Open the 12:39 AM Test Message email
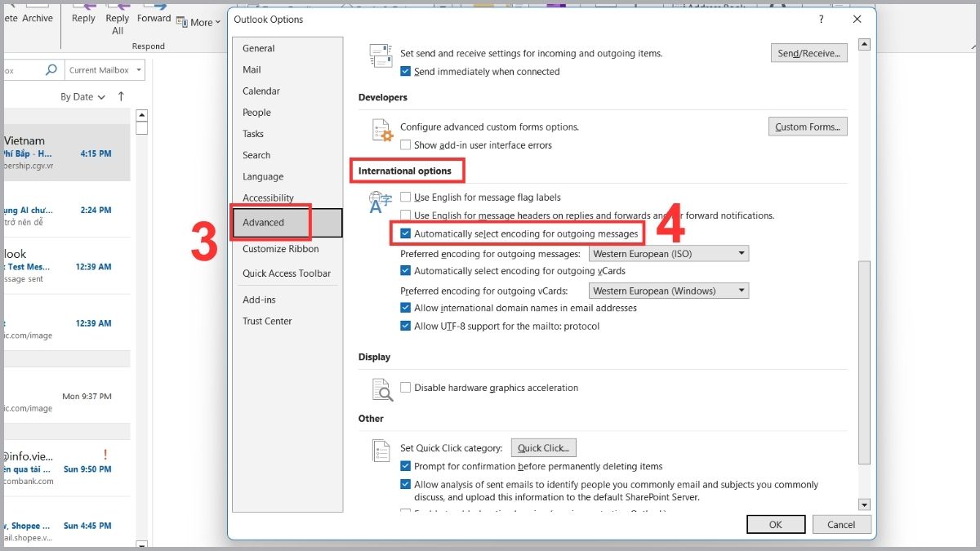 coord(65,266)
